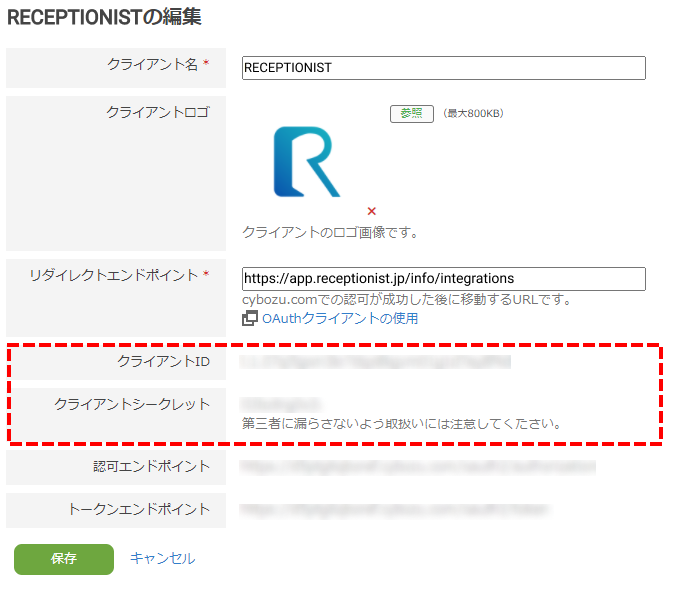This screenshot has width=696, height=592.
Task: Click the クライアント名 field label
Action: tap(153, 64)
